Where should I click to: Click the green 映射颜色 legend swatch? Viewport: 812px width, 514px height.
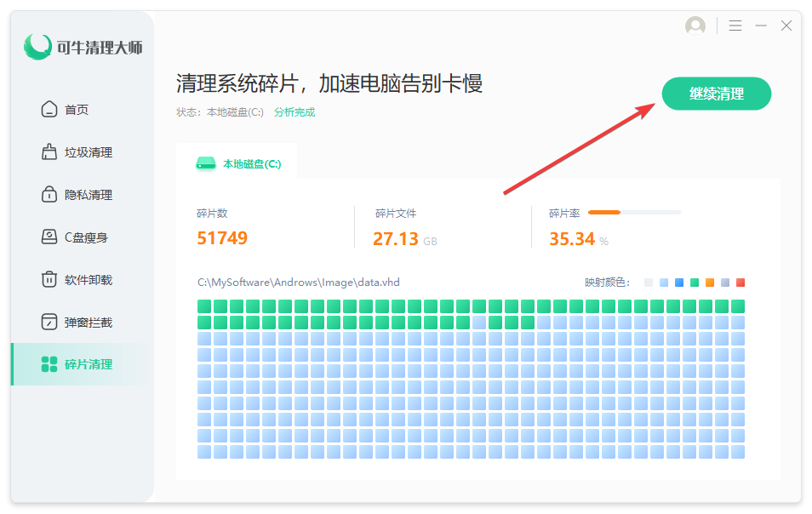pyautogui.click(x=695, y=283)
